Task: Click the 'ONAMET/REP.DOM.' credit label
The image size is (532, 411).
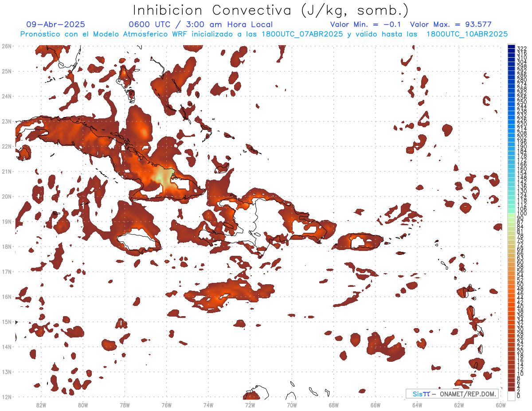Action: tap(469, 394)
